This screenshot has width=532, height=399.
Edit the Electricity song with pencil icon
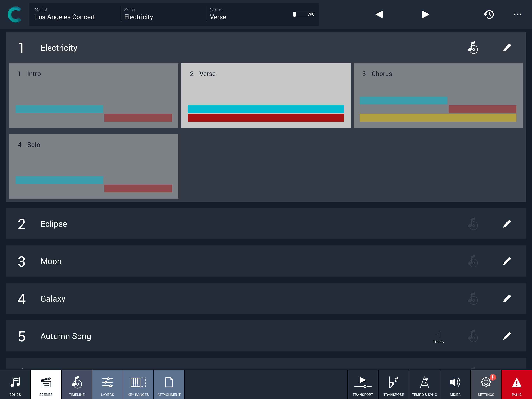[507, 48]
